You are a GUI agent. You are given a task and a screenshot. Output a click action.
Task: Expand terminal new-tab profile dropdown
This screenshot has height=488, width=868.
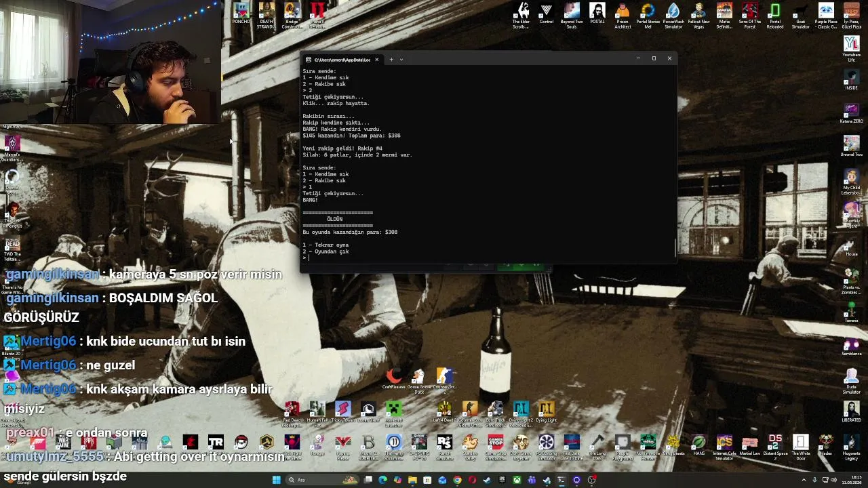tap(401, 59)
